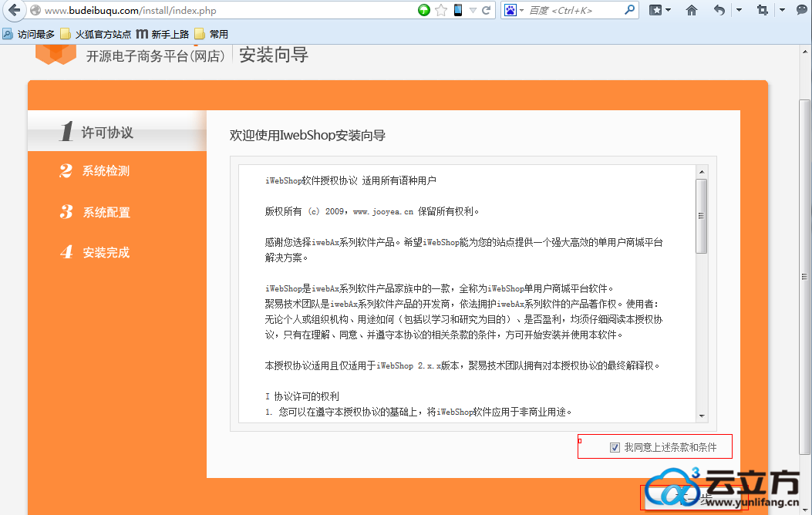This screenshot has height=515, width=812.
Task: Expand the dropdown arrow next to the crop icon
Action: click(x=782, y=10)
